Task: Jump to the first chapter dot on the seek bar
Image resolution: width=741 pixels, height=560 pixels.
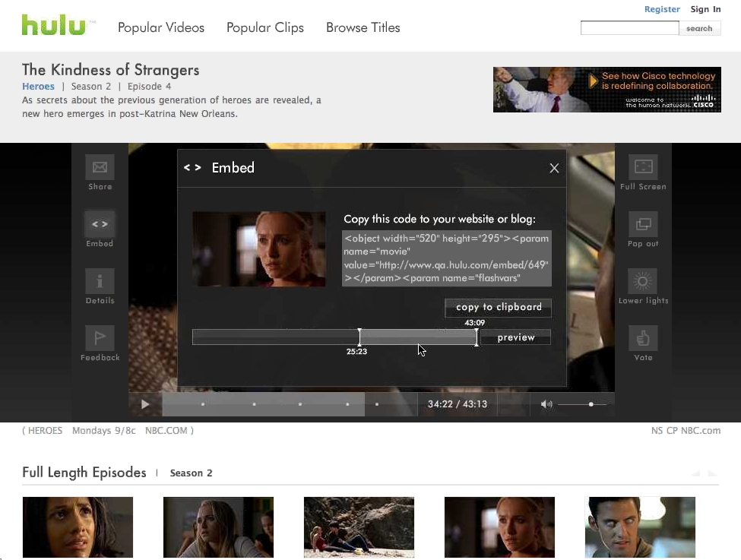Action: 203,404
